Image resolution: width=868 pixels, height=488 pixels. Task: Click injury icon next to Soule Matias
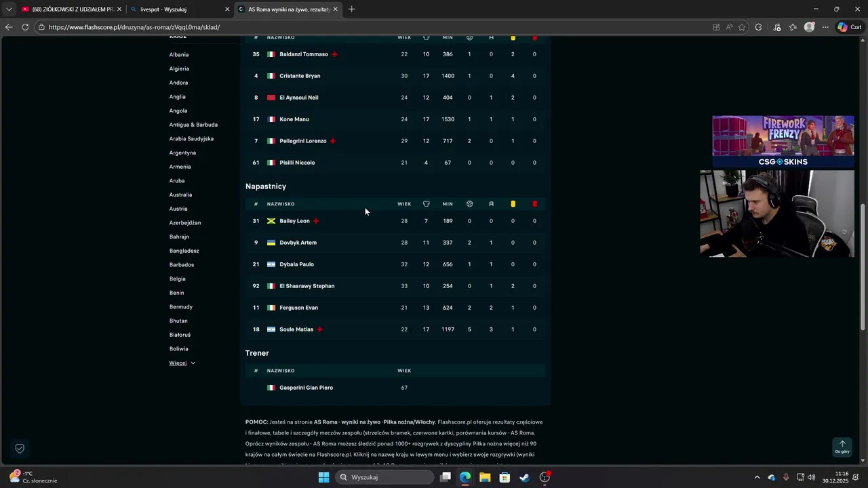pyautogui.click(x=319, y=329)
